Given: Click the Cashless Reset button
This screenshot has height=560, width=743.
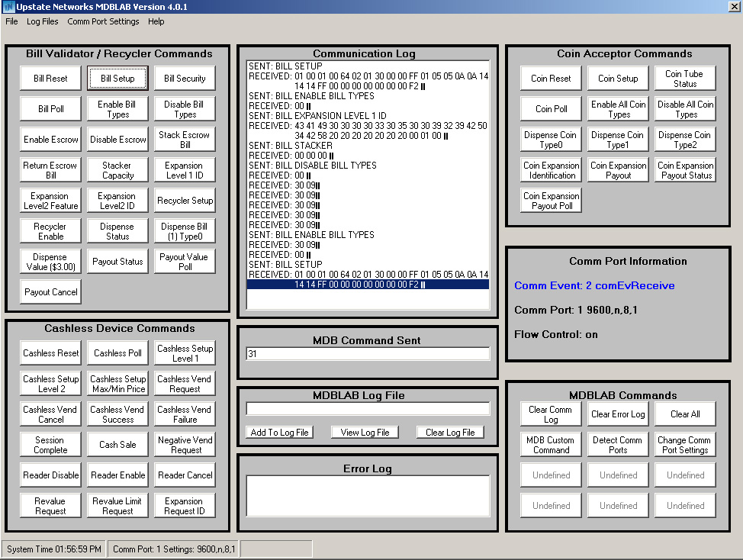Looking at the screenshot, I should [50, 353].
